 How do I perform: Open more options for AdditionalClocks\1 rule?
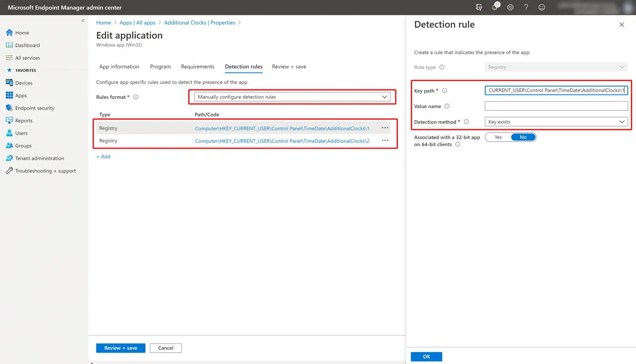pyautogui.click(x=385, y=128)
